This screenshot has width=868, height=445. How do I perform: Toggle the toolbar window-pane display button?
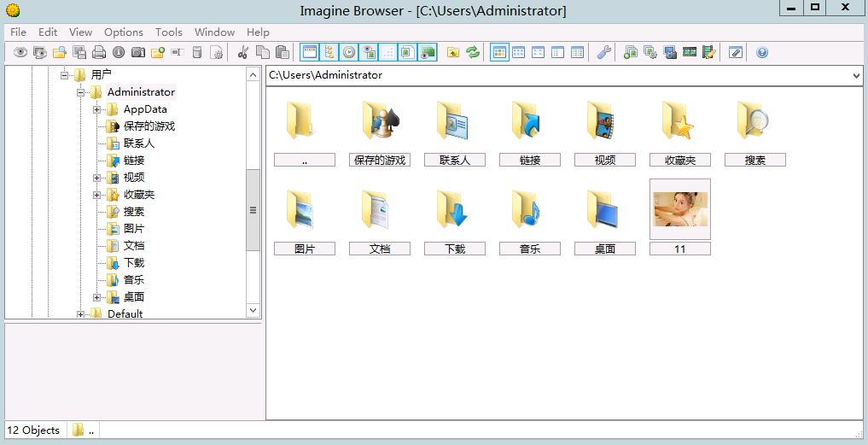310,53
